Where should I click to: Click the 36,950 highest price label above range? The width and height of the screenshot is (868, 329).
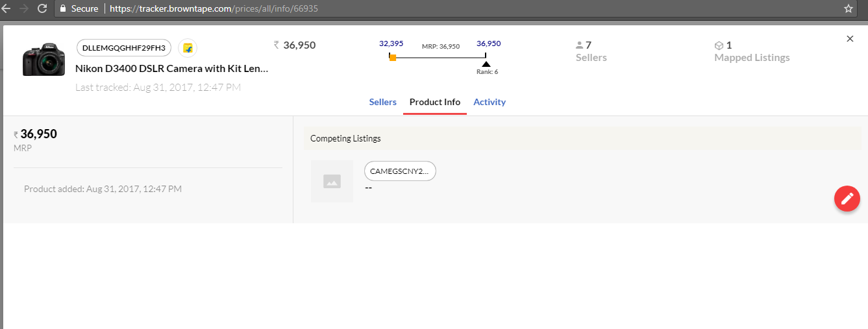coord(489,43)
